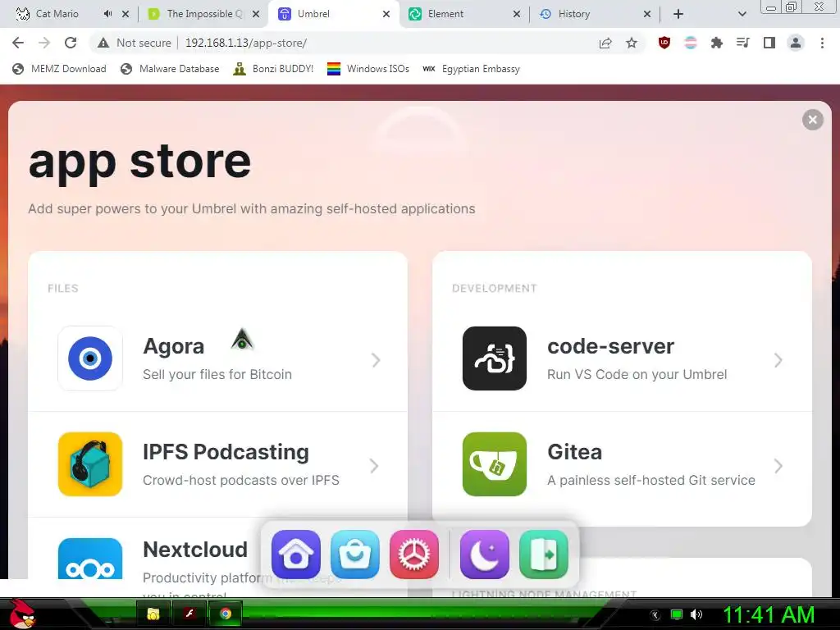This screenshot has height=630, width=840.
Task: Click the address bar URL
Action: click(x=246, y=43)
